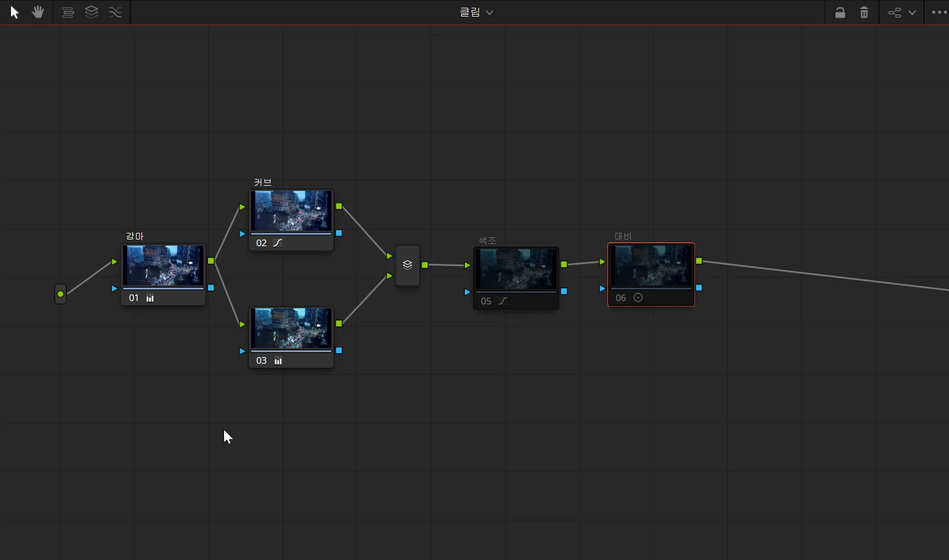Select the arrow pointer tool
This screenshot has height=560, width=949.
click(15, 12)
